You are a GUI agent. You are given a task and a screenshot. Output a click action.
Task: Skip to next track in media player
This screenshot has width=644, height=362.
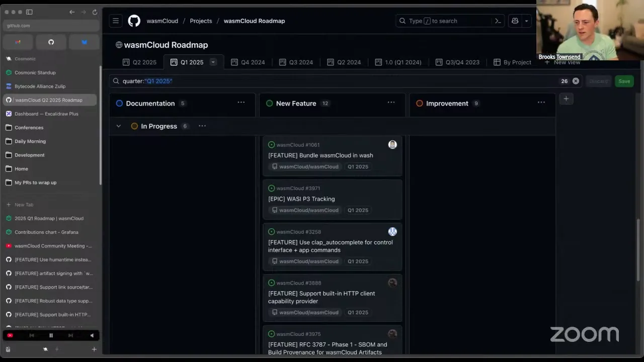tap(70, 335)
